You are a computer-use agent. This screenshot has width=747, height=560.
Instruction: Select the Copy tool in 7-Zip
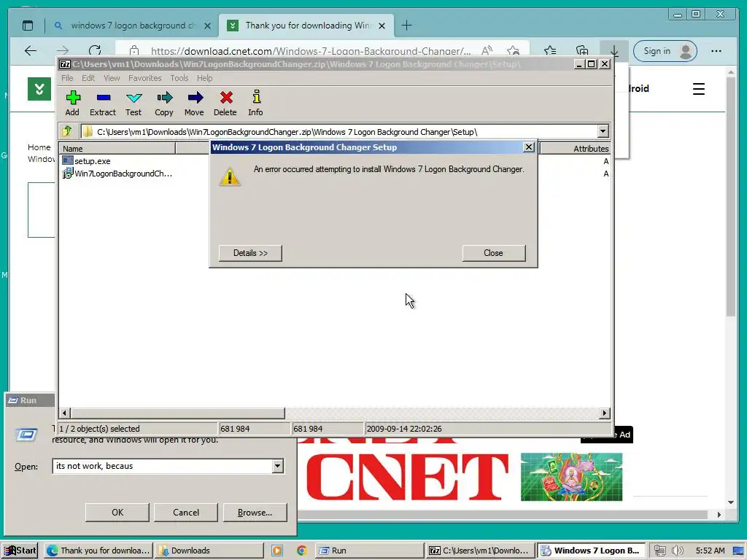pyautogui.click(x=164, y=104)
